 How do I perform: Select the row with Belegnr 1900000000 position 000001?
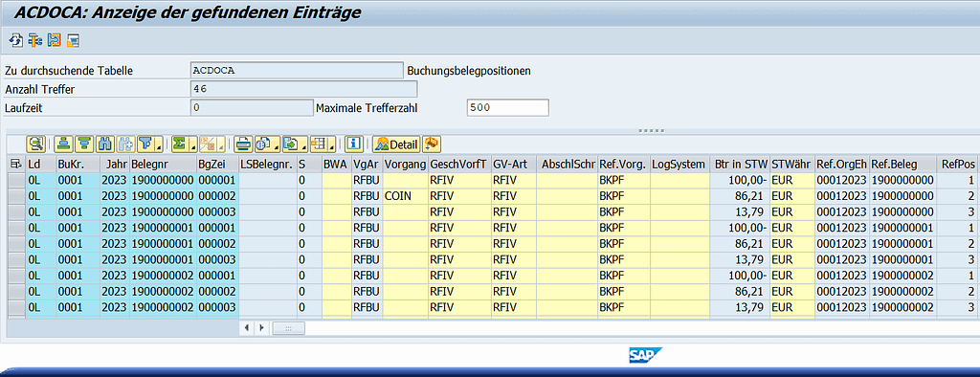pyautogui.click(x=15, y=180)
